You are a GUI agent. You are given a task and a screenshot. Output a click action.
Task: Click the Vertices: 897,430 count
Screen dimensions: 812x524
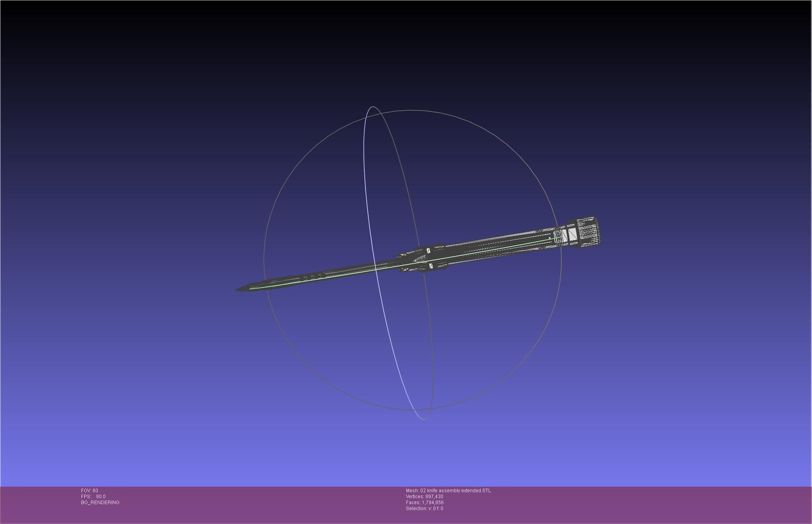point(425,497)
